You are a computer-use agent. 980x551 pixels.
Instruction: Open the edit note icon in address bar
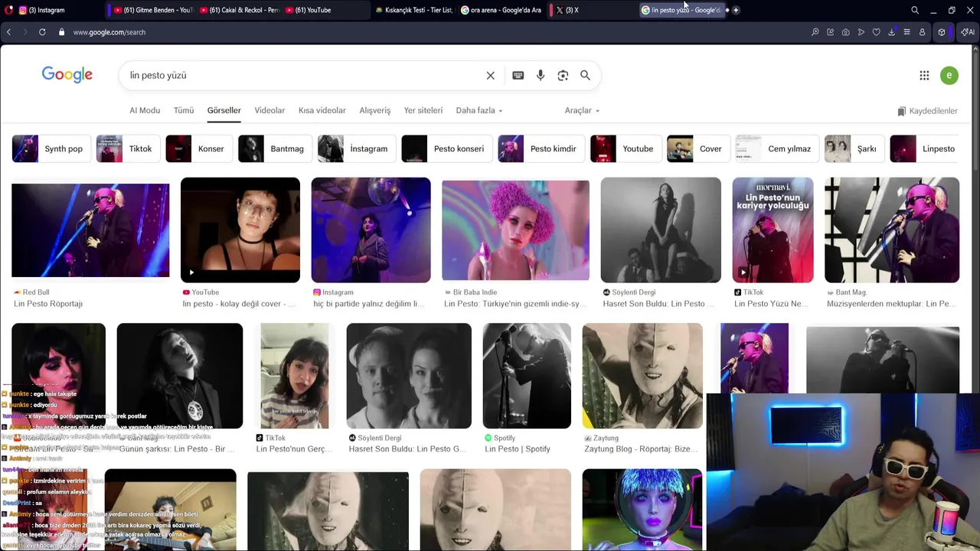[x=830, y=32]
